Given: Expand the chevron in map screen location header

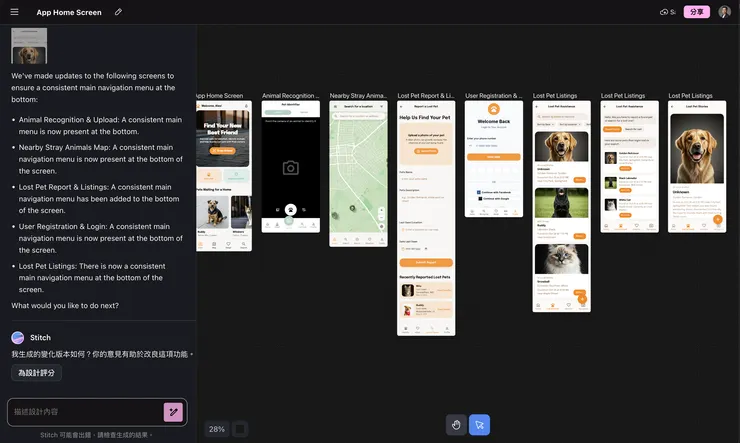Looking at the screenshot, I should coord(381,107).
